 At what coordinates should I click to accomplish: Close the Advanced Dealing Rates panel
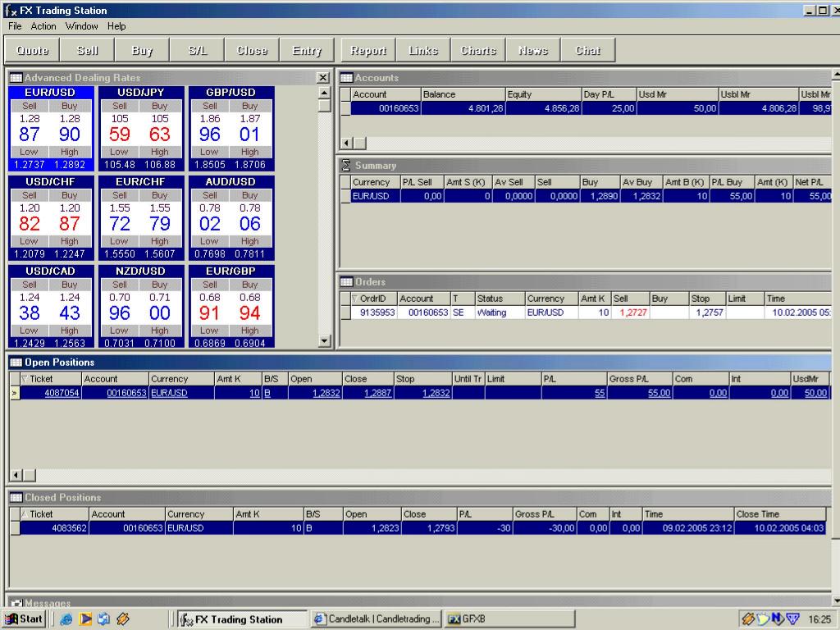tap(322, 78)
